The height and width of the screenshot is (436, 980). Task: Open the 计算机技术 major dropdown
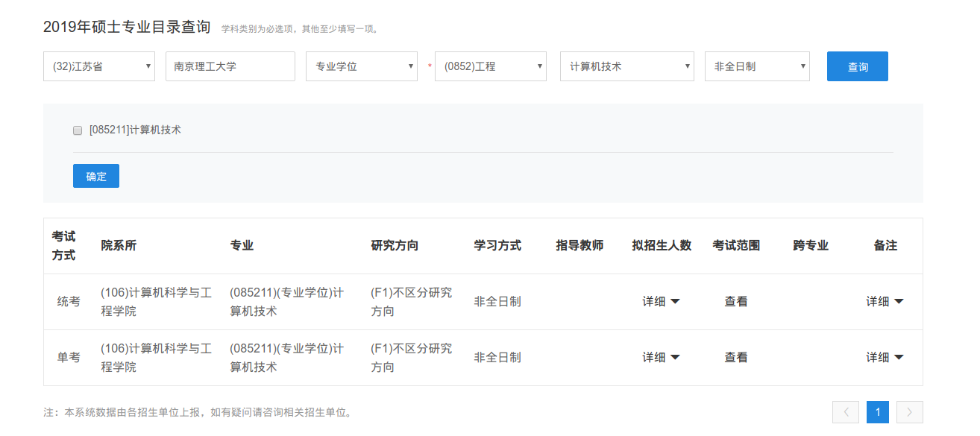point(626,66)
